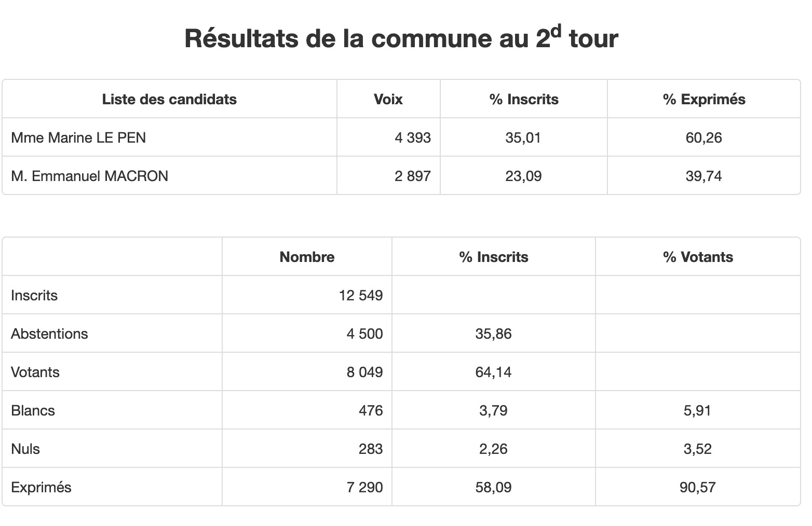Select the 'Liste des candidats' column header
The width and height of the screenshot is (812, 526).
(x=169, y=99)
